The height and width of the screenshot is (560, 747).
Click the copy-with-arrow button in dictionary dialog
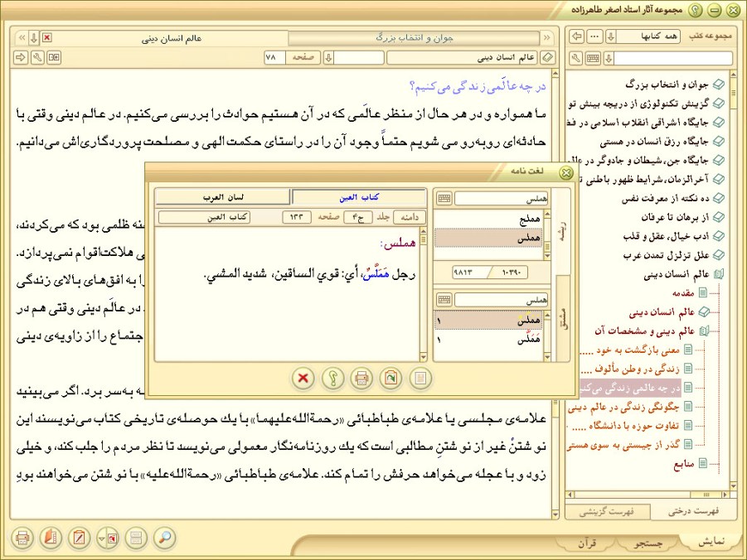(x=390, y=378)
